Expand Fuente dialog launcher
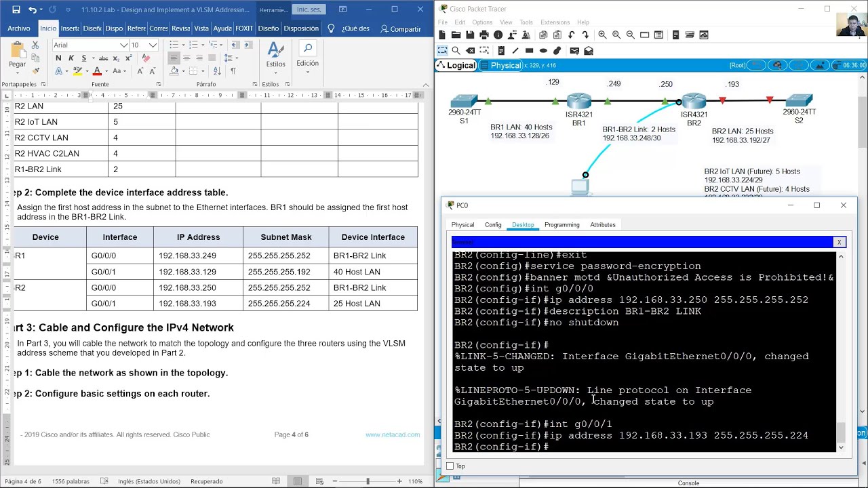 tap(158, 85)
